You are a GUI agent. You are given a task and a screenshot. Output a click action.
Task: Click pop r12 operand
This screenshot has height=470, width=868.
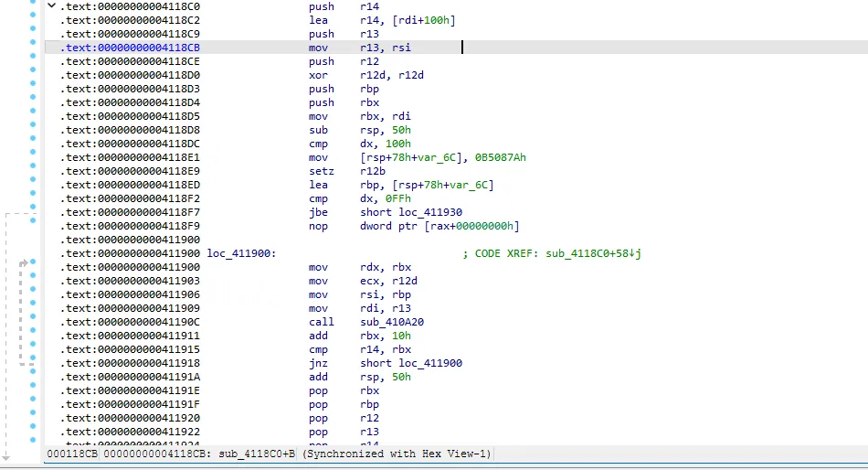click(x=369, y=419)
